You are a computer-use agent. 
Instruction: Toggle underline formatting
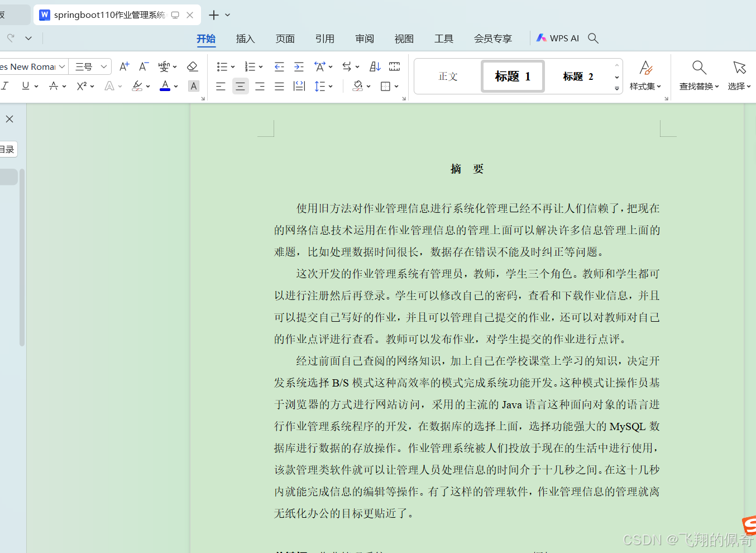[x=26, y=85]
